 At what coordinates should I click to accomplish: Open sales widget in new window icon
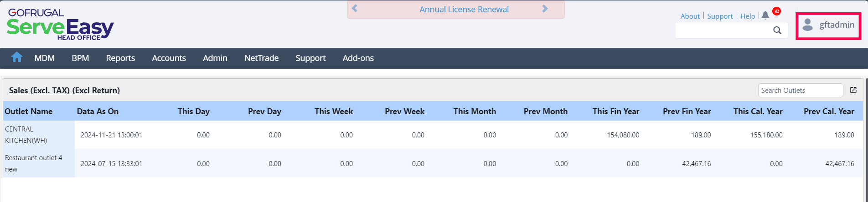tap(853, 90)
